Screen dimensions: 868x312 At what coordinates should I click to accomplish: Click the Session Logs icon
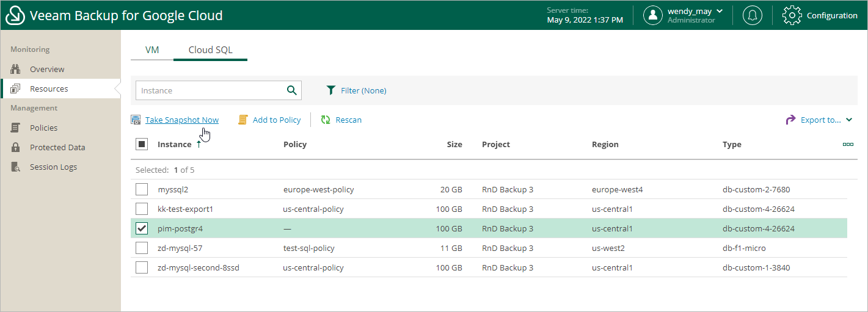point(16,167)
